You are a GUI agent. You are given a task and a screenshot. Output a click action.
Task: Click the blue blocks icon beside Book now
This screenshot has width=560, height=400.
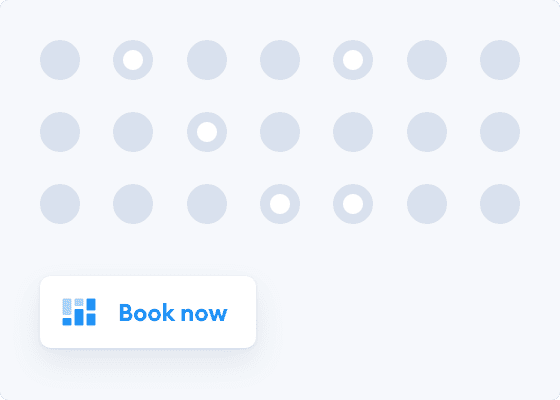tap(79, 312)
